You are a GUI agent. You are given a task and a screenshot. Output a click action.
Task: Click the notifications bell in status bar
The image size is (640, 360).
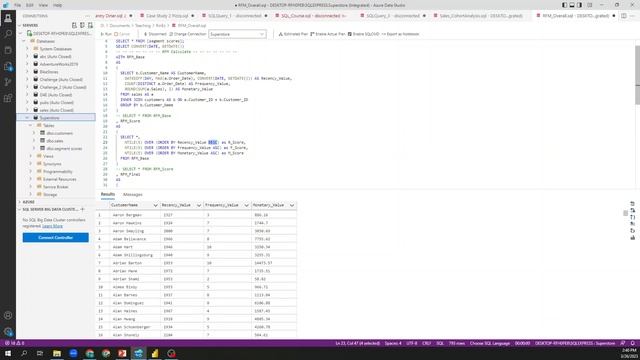tap(632, 343)
